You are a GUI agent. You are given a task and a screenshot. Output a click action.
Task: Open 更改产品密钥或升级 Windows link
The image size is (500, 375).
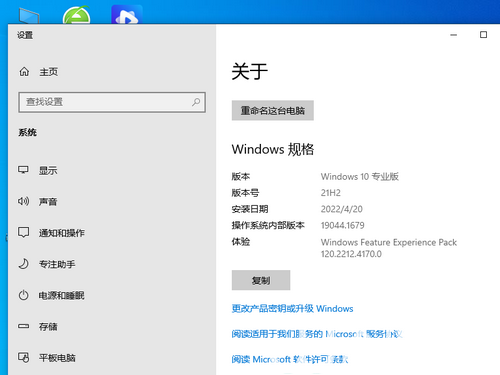click(292, 309)
